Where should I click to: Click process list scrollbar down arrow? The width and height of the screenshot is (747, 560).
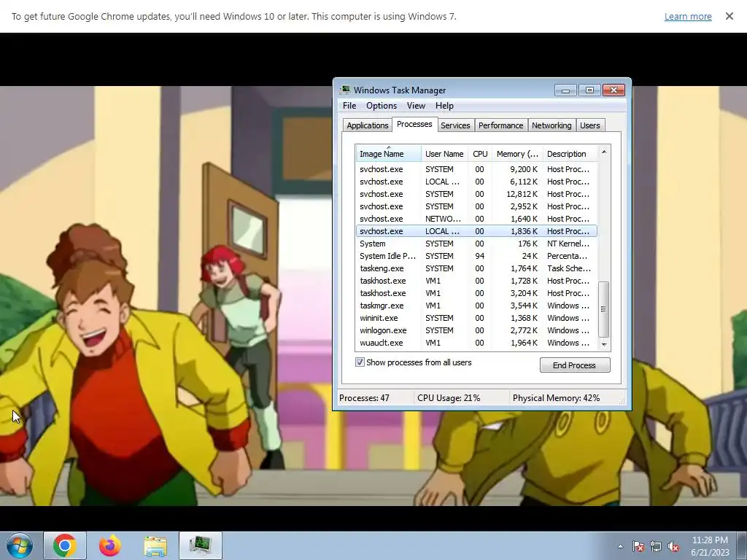(x=604, y=345)
